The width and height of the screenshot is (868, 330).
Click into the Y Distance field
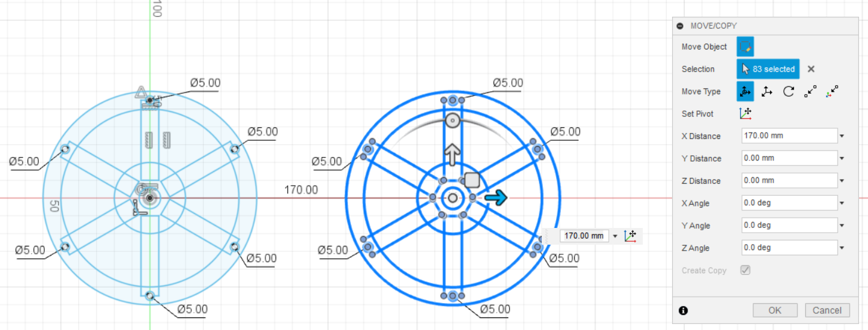point(789,158)
